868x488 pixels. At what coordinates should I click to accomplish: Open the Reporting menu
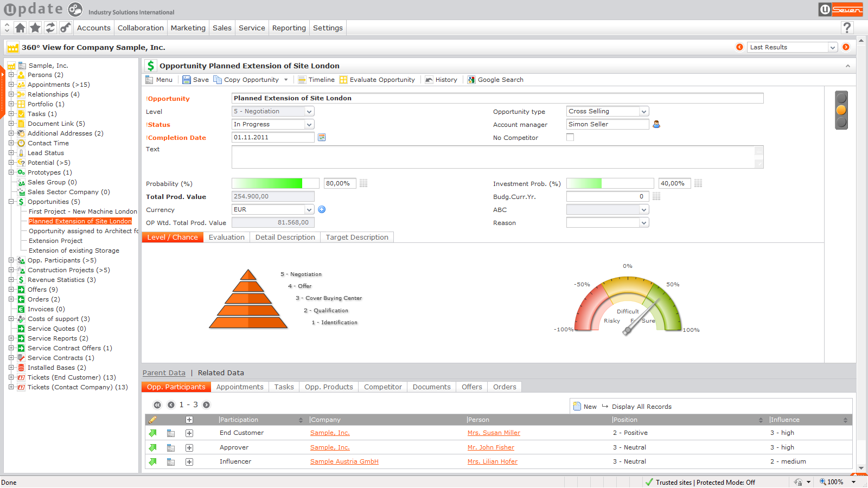tap(289, 28)
